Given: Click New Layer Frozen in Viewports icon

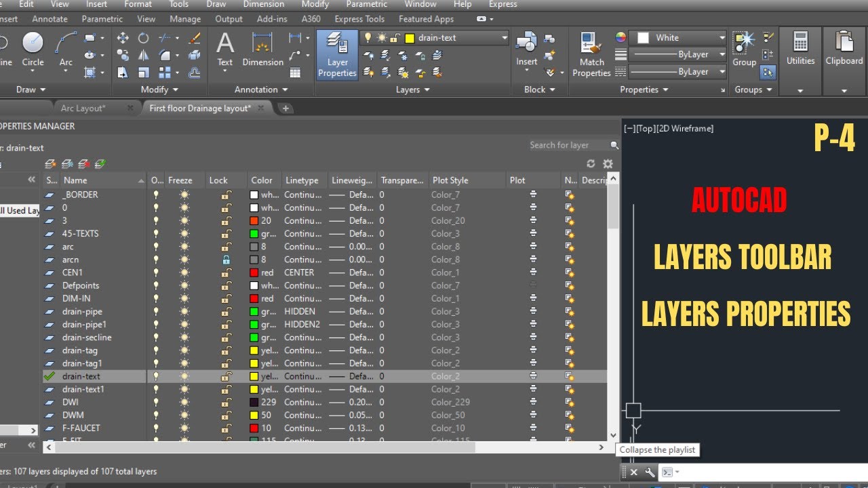Looking at the screenshot, I should [x=67, y=163].
